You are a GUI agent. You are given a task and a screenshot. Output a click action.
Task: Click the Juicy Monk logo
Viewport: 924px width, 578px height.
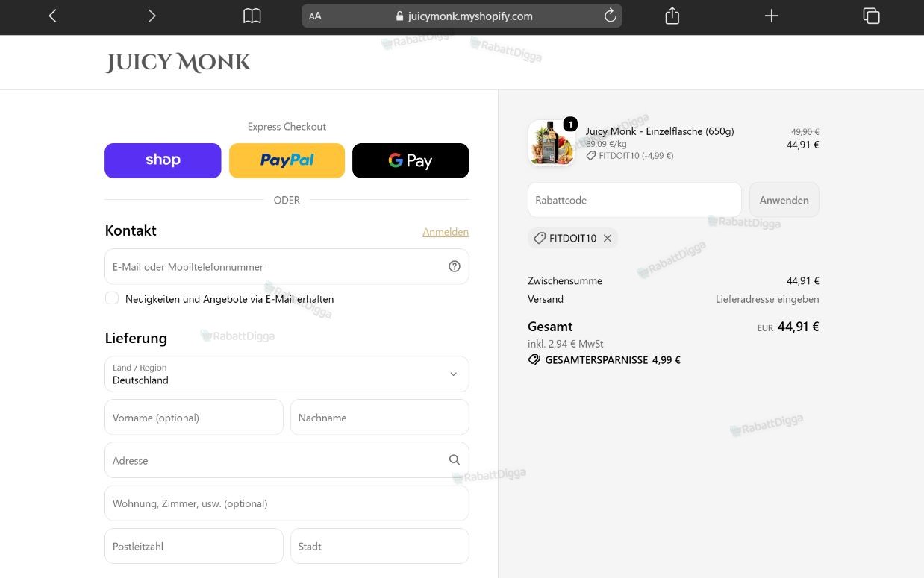tap(178, 63)
